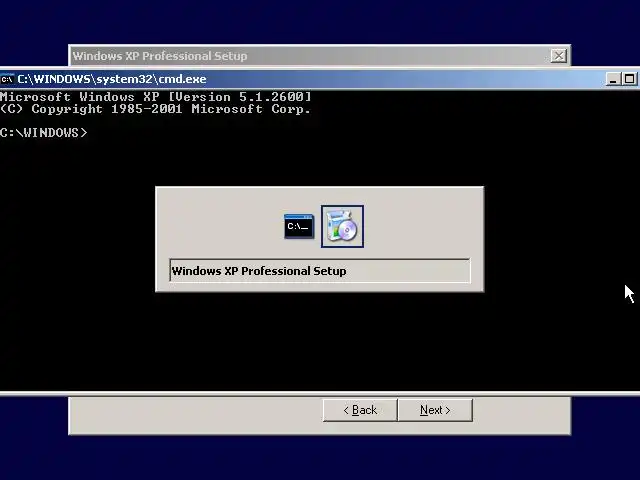Go Back in the setup wizard
Image resolution: width=640 pixels, height=480 pixels.
pyautogui.click(x=360, y=410)
